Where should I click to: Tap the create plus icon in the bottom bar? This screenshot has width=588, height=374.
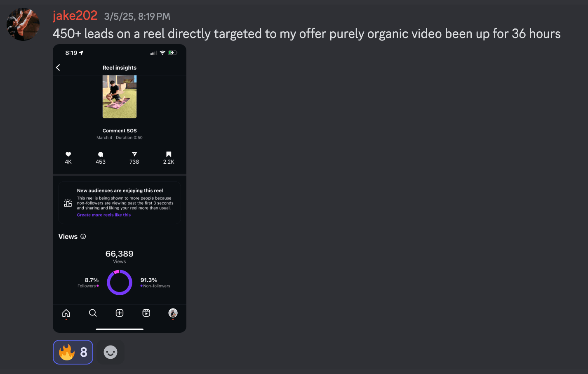click(x=120, y=313)
